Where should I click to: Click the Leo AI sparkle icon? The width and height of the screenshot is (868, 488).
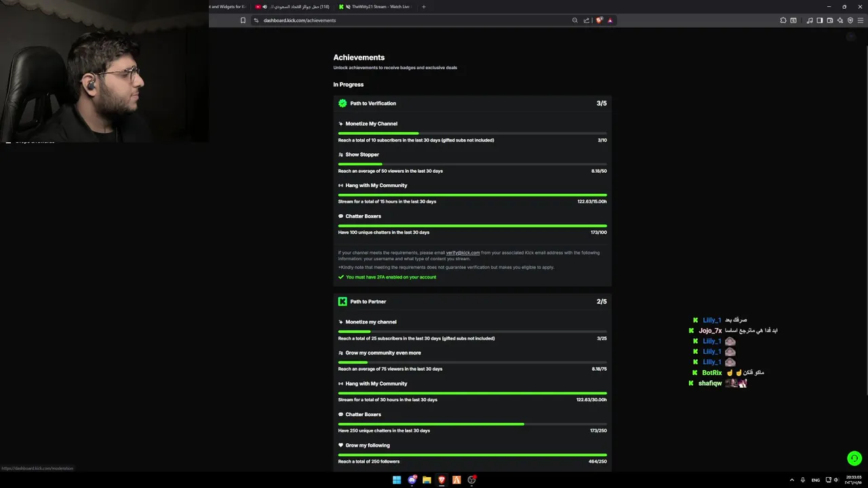(840, 20)
